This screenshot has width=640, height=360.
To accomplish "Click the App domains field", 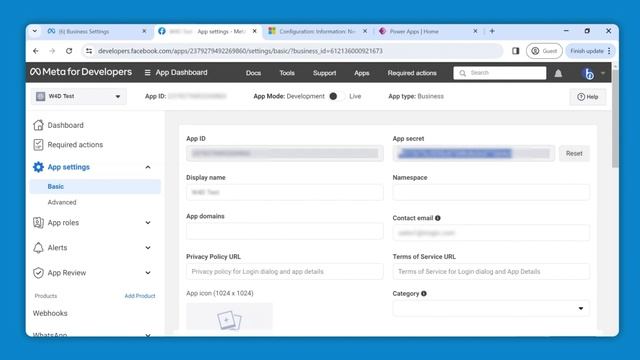I will pyautogui.click(x=284, y=231).
